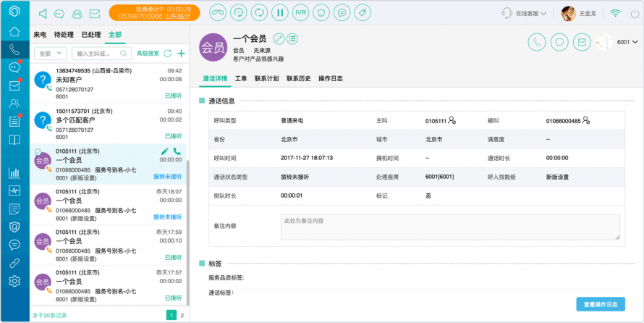This screenshot has height=323, width=644.
Task: Click the green plus add record icon
Action: (x=181, y=54)
